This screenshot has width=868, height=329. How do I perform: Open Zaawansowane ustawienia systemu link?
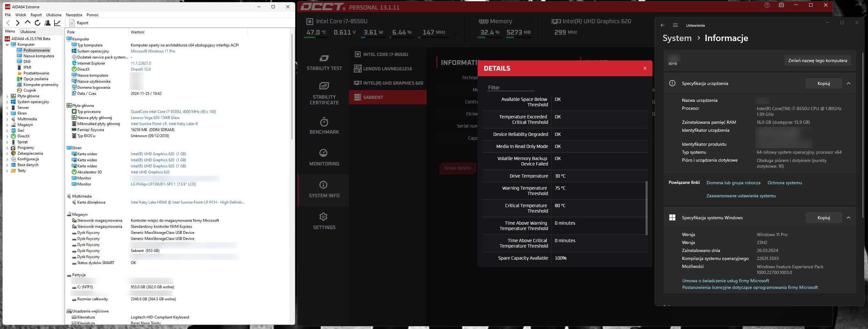point(741,196)
